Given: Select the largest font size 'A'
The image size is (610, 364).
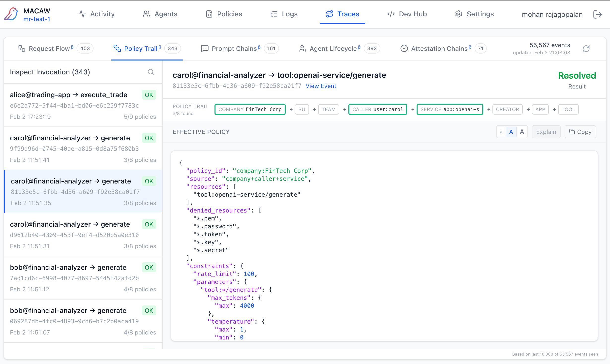Looking at the screenshot, I should click(x=522, y=132).
